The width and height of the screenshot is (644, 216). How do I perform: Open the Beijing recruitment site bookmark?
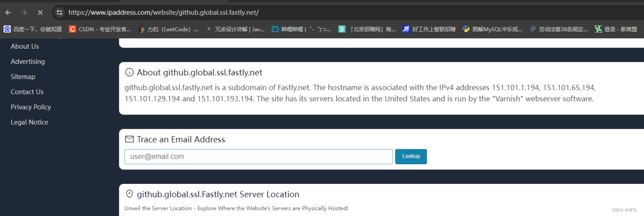pos(367,29)
